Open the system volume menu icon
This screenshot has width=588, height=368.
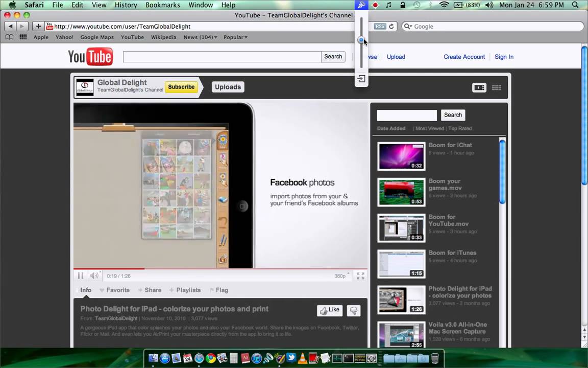(489, 5)
